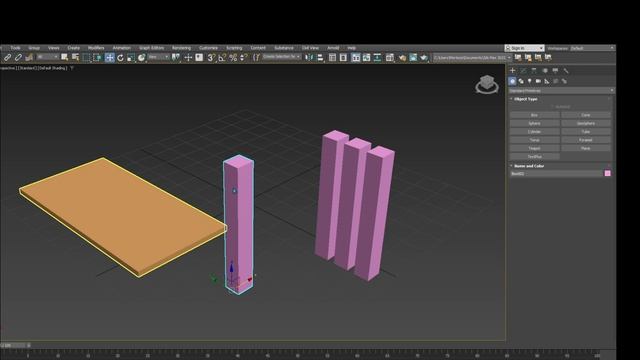
Task: Activate the Select and Scale tool
Action: click(131, 58)
